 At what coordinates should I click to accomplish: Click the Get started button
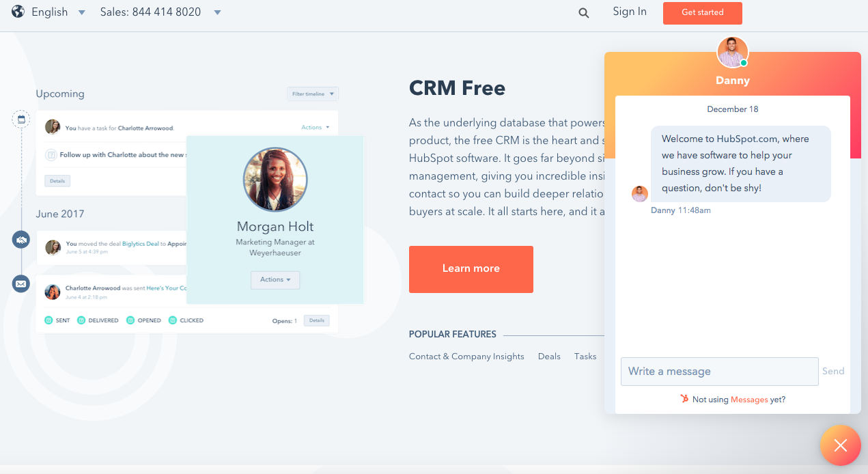coord(702,13)
